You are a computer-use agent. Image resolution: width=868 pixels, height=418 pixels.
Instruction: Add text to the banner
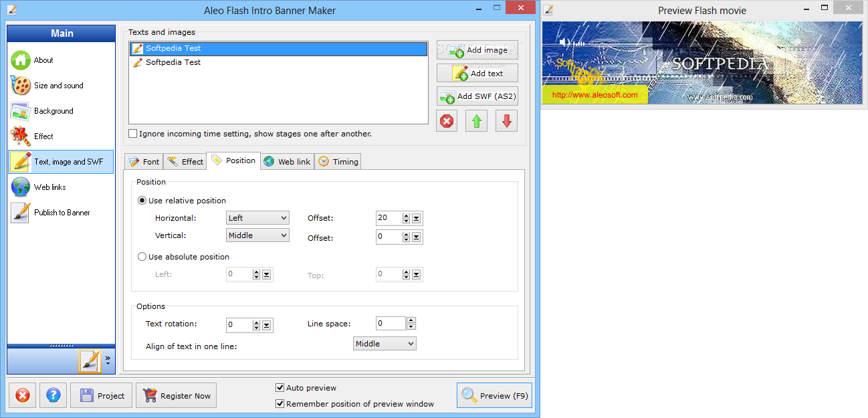pyautogui.click(x=477, y=74)
